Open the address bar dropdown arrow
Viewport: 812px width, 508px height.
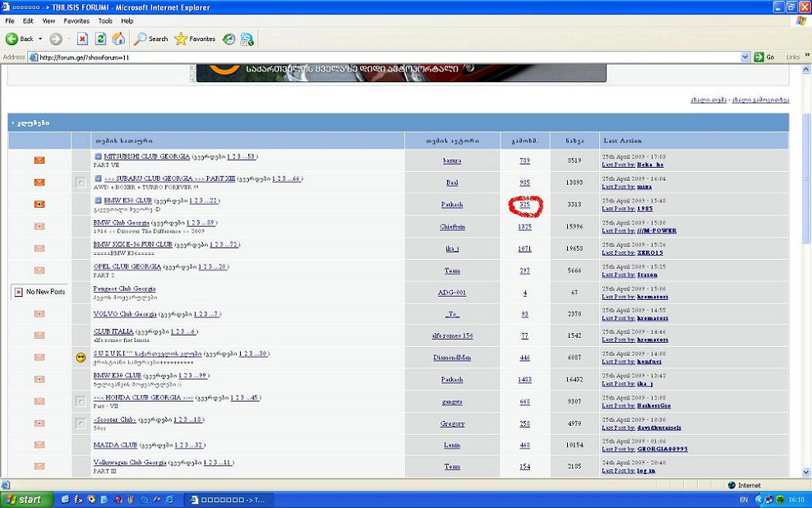(x=745, y=58)
